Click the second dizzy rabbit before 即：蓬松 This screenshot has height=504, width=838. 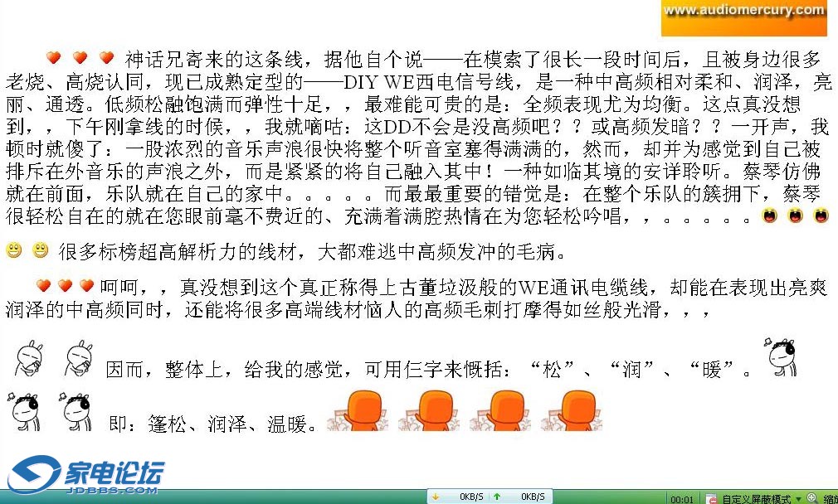[76, 411]
